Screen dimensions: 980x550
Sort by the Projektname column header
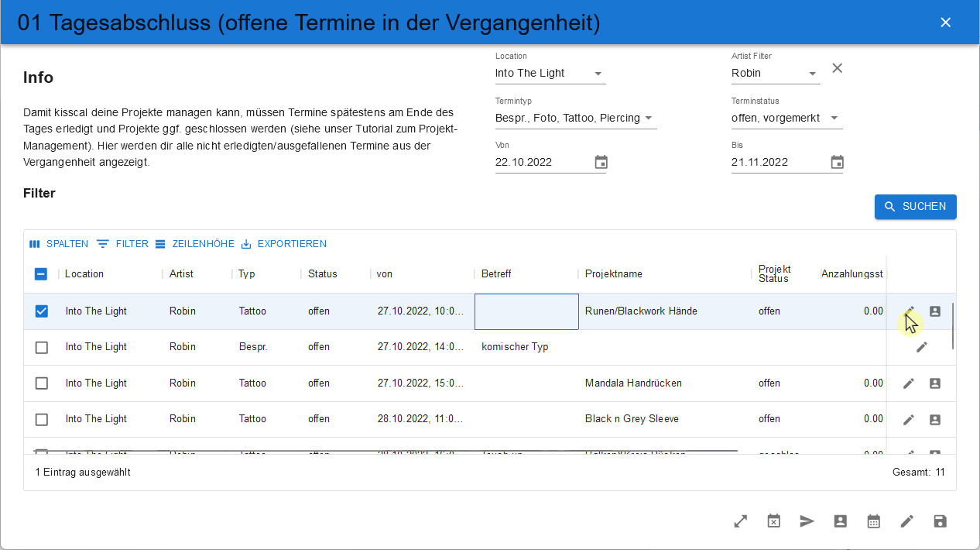614,273
